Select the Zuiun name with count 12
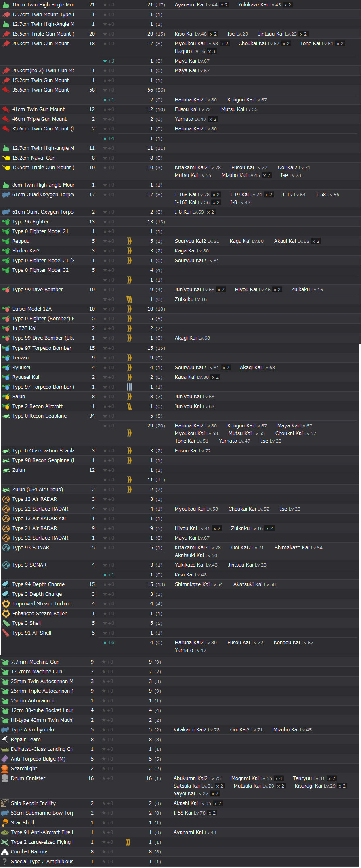Image resolution: width=361 pixels, height=868 pixels. 19,470
